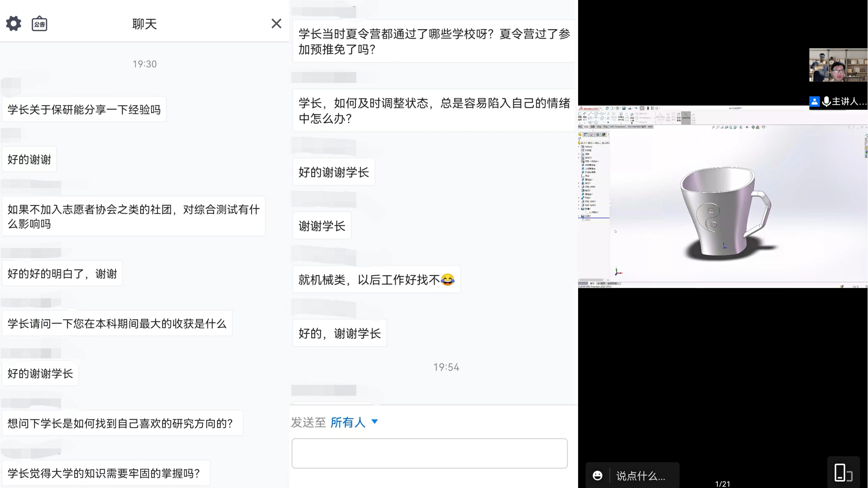
Task: Click the emoji smiley icon
Action: click(x=597, y=475)
